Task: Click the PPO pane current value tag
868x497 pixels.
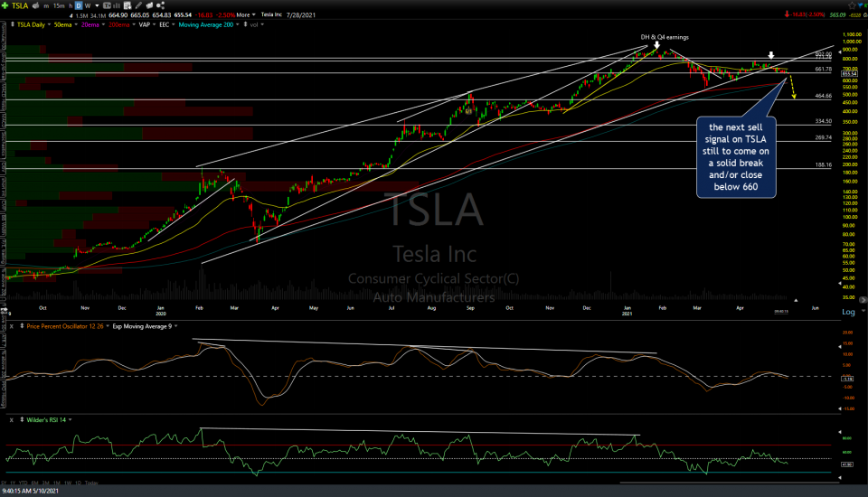Action: coord(847,379)
